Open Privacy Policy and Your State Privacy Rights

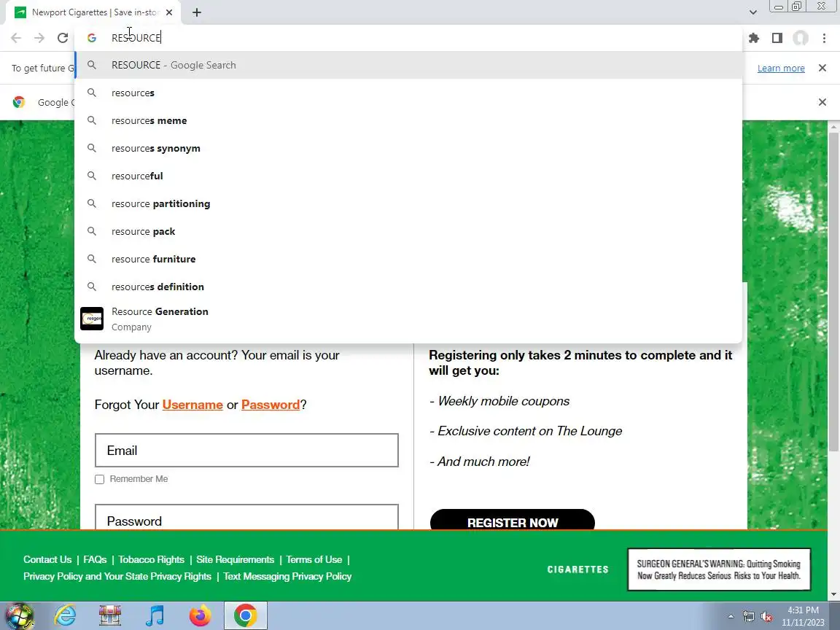[x=117, y=577]
